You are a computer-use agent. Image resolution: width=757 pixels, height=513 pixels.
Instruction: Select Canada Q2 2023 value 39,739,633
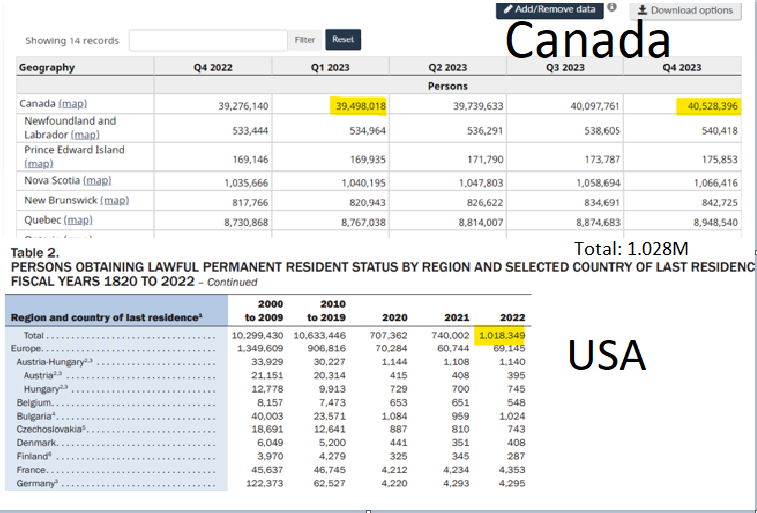coord(478,106)
